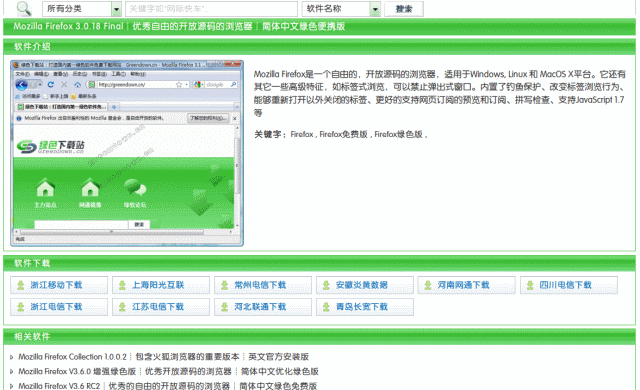Click download arrow icon beside 四川电信下载
This screenshot has width=640, height=390.
coord(530,285)
